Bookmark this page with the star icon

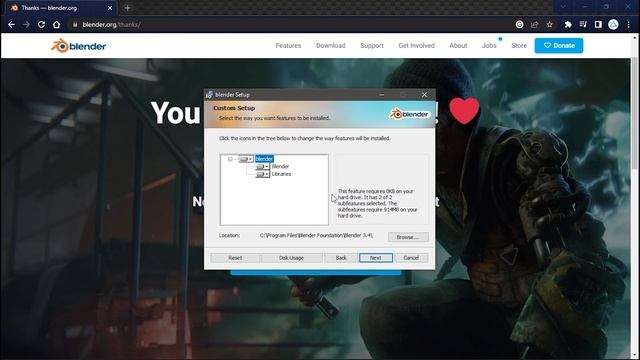[549, 24]
